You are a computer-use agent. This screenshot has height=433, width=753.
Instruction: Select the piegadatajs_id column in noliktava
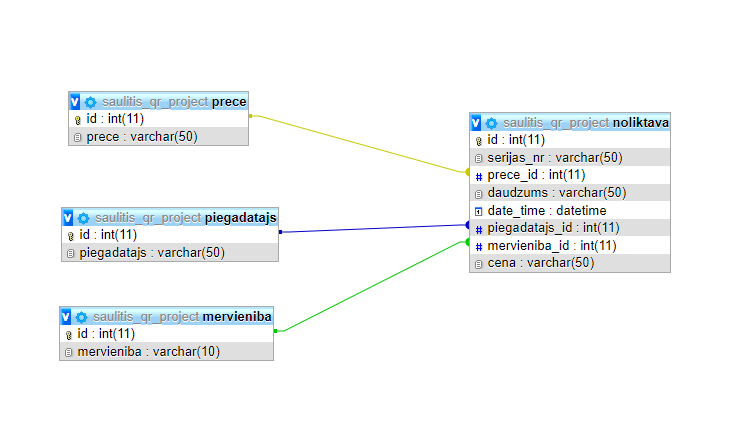coord(553,228)
